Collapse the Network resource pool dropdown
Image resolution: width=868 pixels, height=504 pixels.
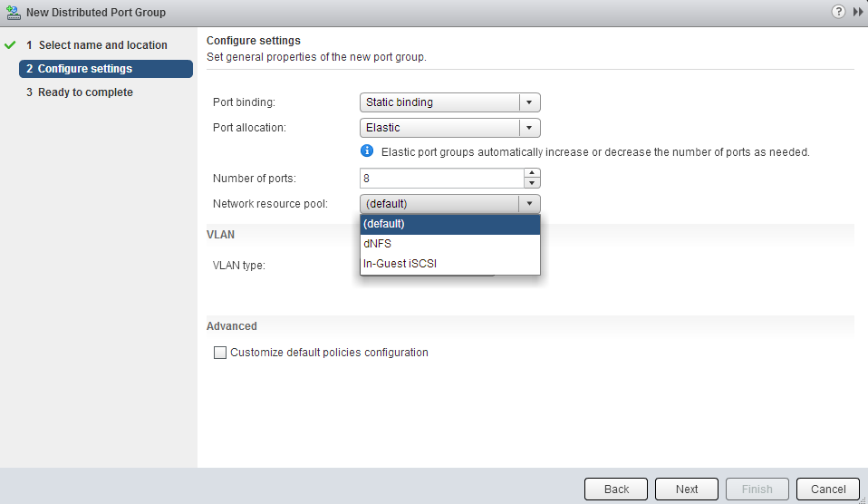point(530,204)
